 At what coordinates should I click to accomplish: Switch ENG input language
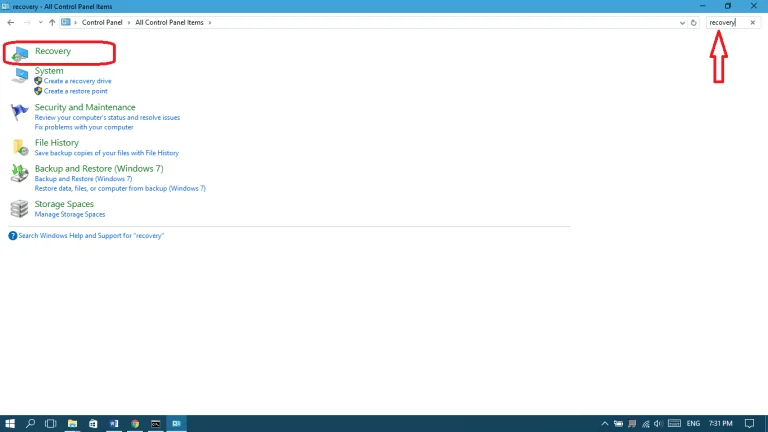(x=693, y=424)
